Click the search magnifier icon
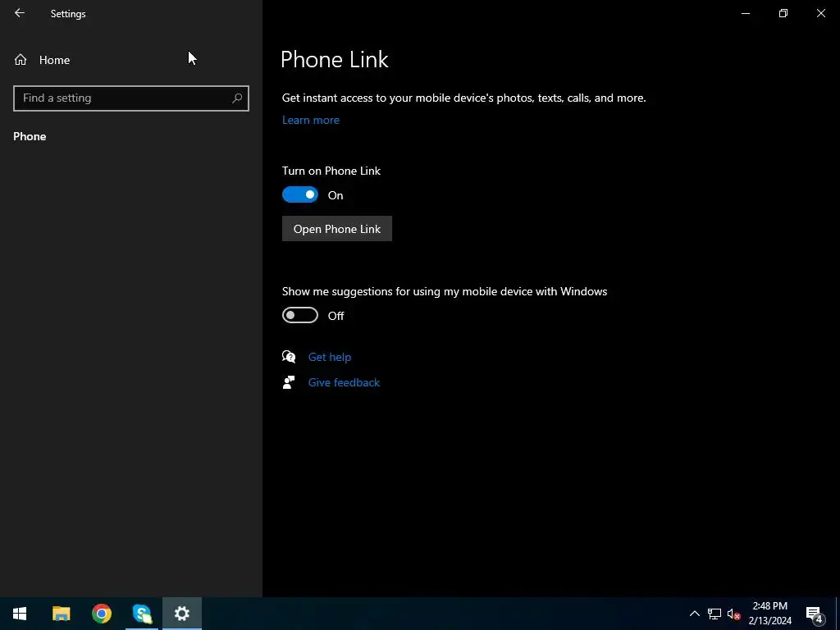Image resolution: width=840 pixels, height=630 pixels. 237,98
